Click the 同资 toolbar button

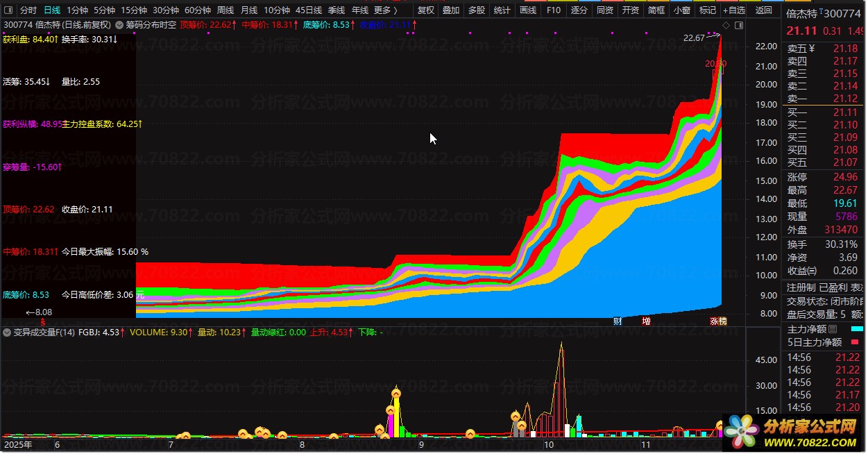pyautogui.click(x=604, y=10)
